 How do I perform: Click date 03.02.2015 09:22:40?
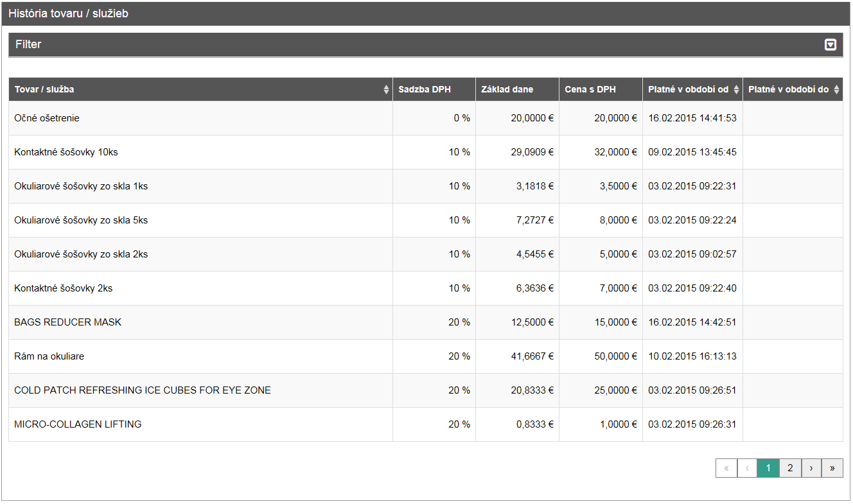[692, 288]
